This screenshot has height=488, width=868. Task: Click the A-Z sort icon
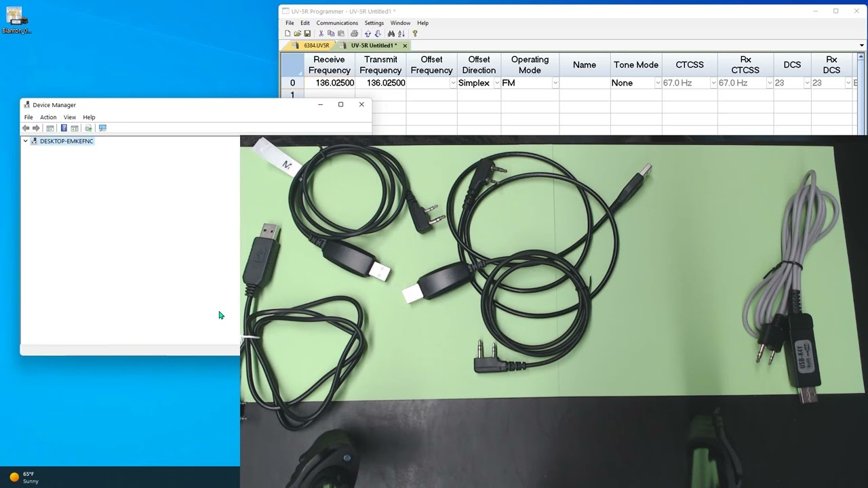click(401, 33)
